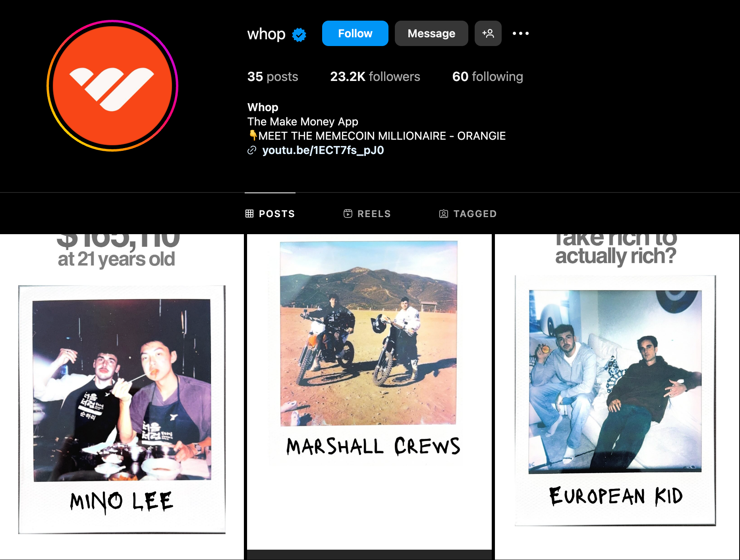Switch to the REELS tab
The image size is (740, 560).
[x=367, y=214]
